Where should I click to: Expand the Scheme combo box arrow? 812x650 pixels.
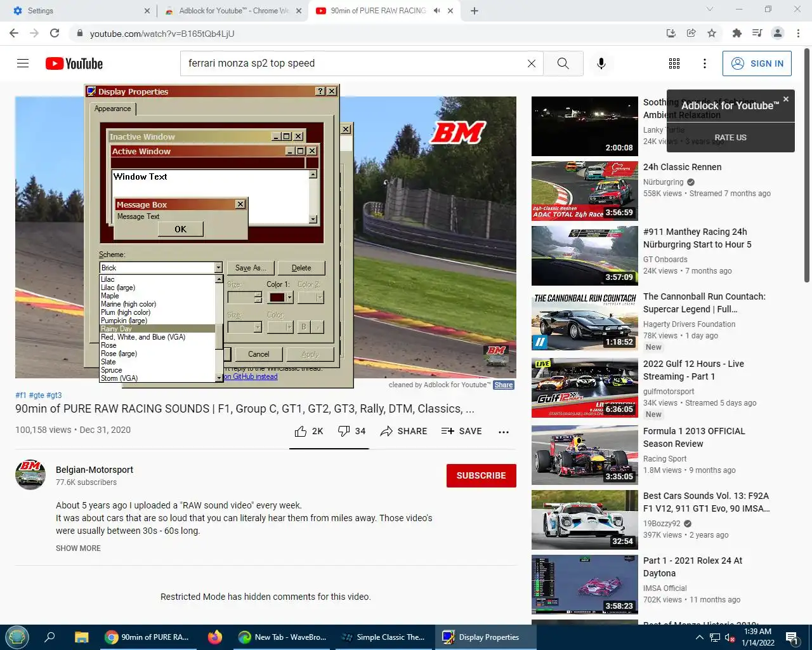tap(218, 268)
